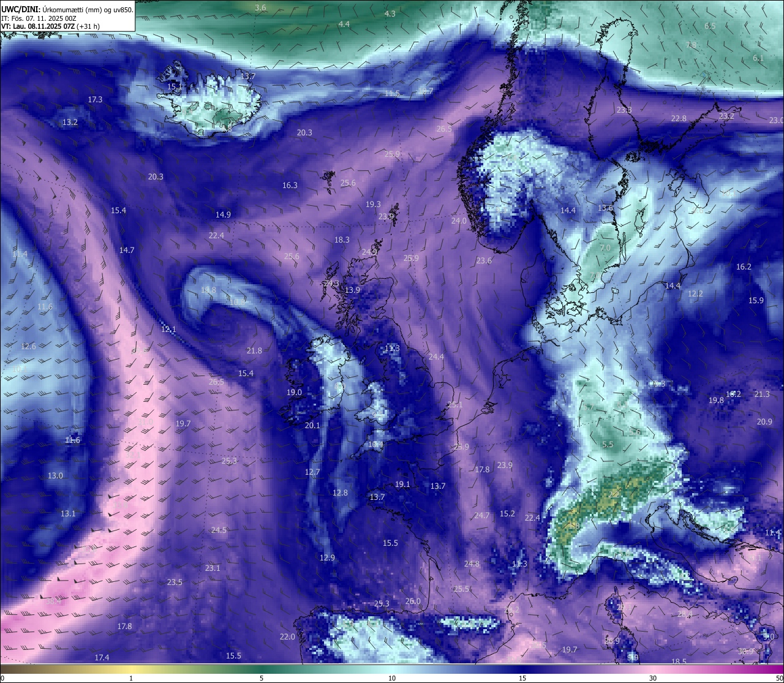
Task: Select the 12.6 value label
Action: click(x=28, y=347)
